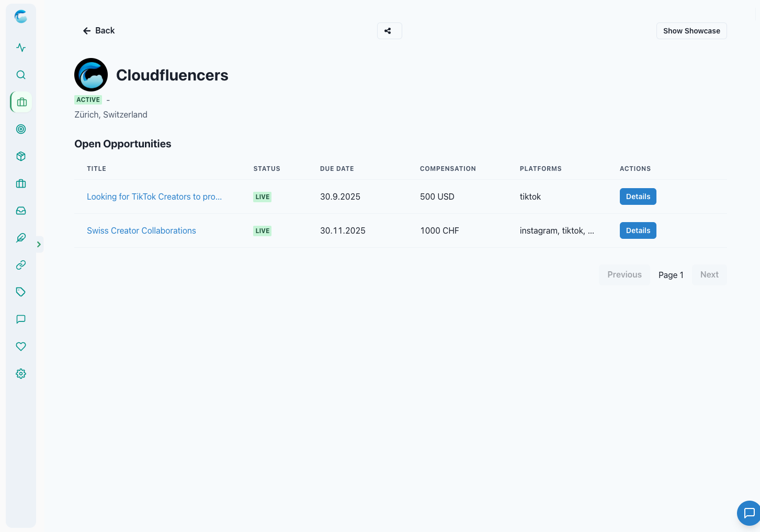Open the speech bubble messages icon in sidebar
The width and height of the screenshot is (760, 532).
[x=21, y=319]
